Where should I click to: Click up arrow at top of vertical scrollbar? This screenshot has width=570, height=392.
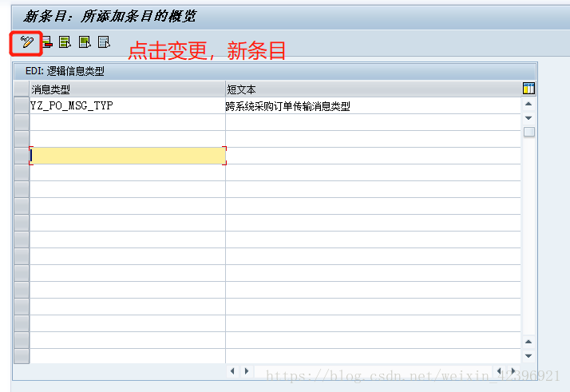528,104
